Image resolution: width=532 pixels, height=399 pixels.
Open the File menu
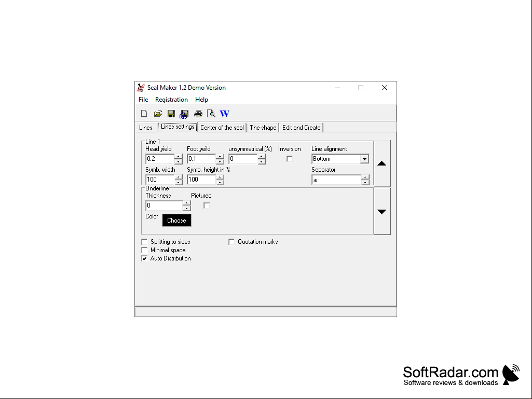(x=143, y=100)
